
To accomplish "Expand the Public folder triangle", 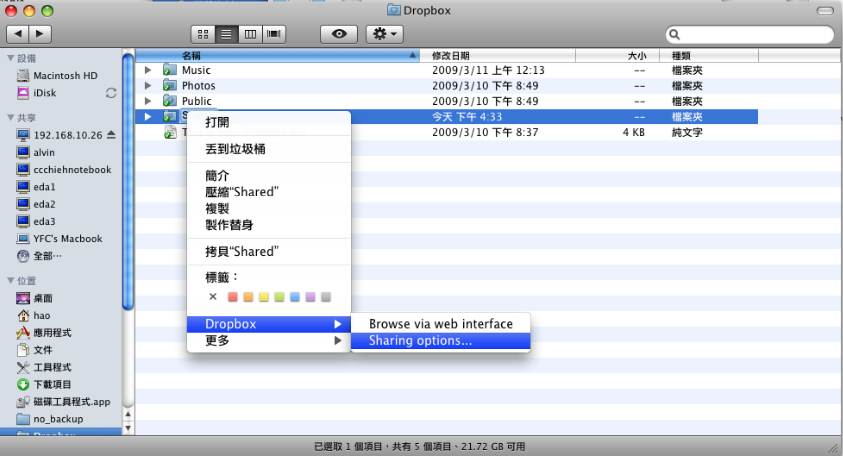I will tap(148, 101).
